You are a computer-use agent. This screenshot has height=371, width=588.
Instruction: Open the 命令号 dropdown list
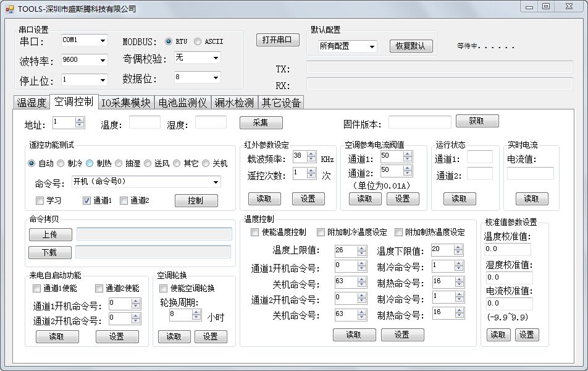tap(216, 182)
